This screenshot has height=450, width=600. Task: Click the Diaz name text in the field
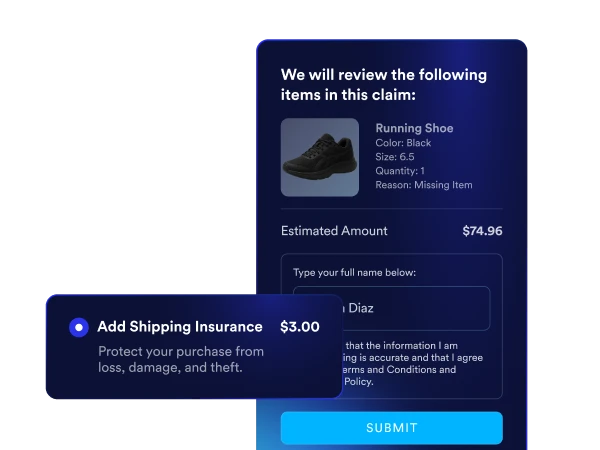tap(360, 308)
